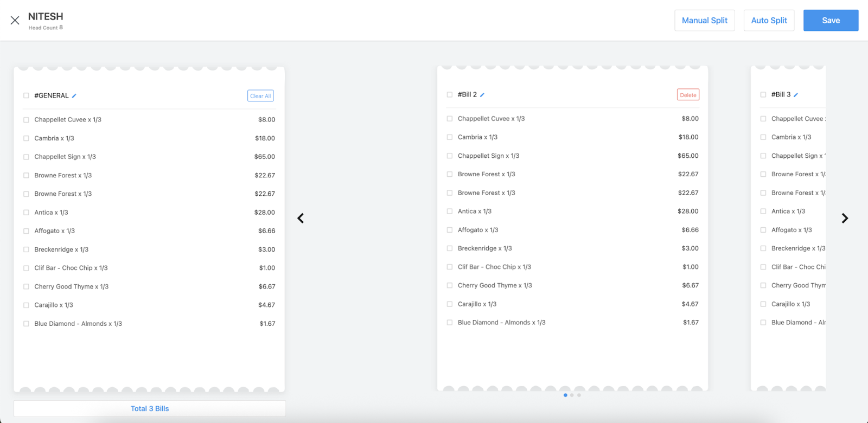This screenshot has height=423, width=868.
Task: Click the pencil icon beside #Bill 2
Action: 482,95
